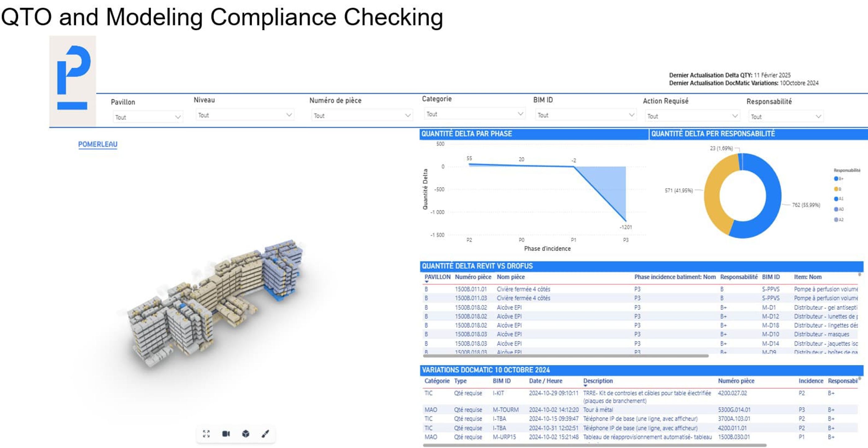868x448 pixels.
Task: Toggle A1 legend entry in donut chart
Action: [836, 199]
